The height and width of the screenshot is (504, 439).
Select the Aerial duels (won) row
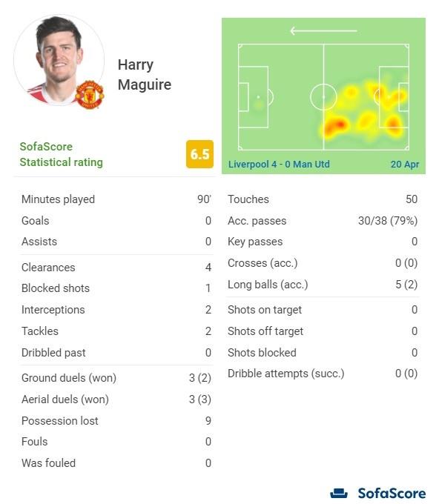pyautogui.click(x=116, y=399)
